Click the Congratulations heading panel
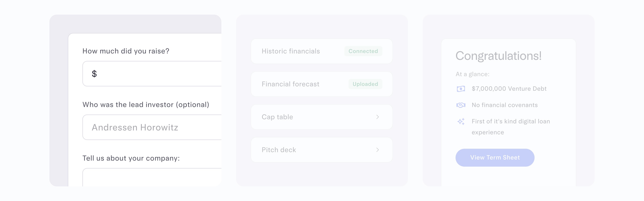This screenshot has height=201, width=644. [x=498, y=56]
